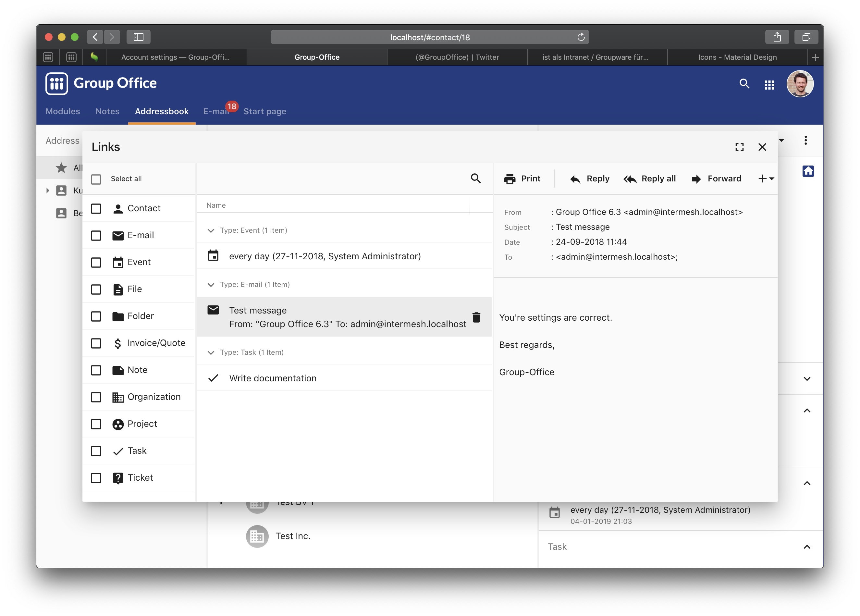Collapse the Type: E-mail group
This screenshot has height=616, width=860.
[x=211, y=285]
